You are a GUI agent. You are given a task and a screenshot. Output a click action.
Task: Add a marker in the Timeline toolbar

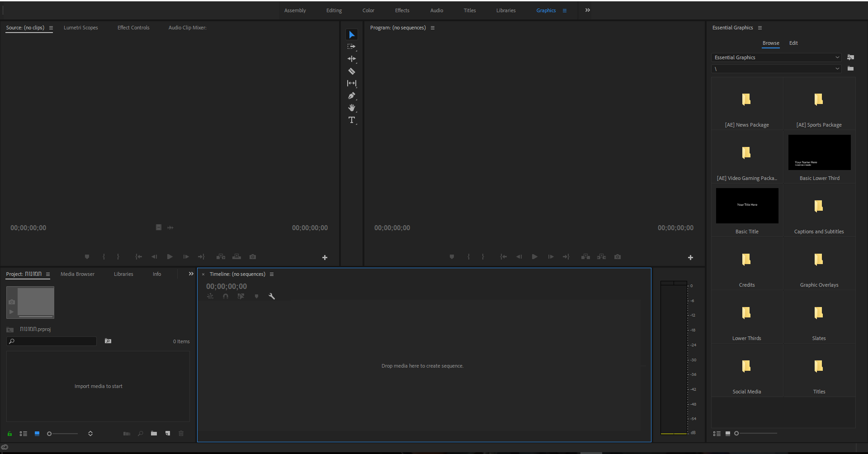[256, 296]
